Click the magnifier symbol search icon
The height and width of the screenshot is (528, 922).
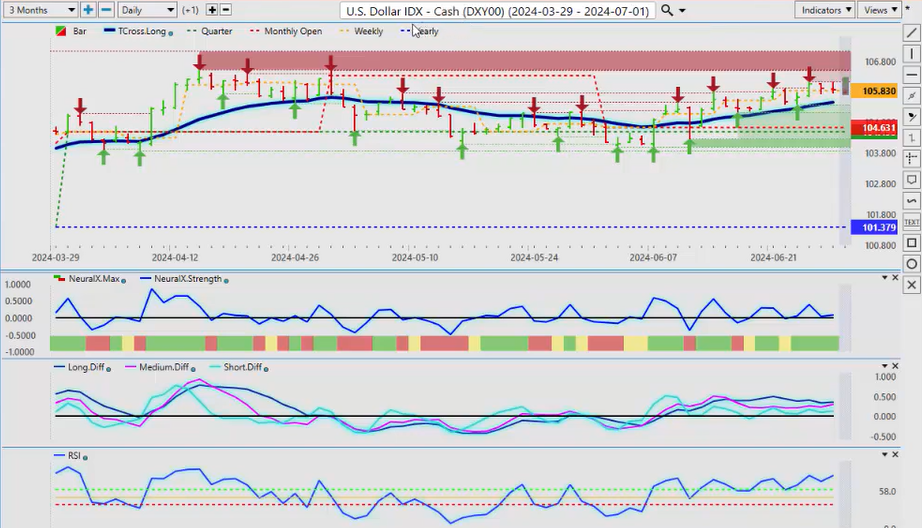point(667,10)
